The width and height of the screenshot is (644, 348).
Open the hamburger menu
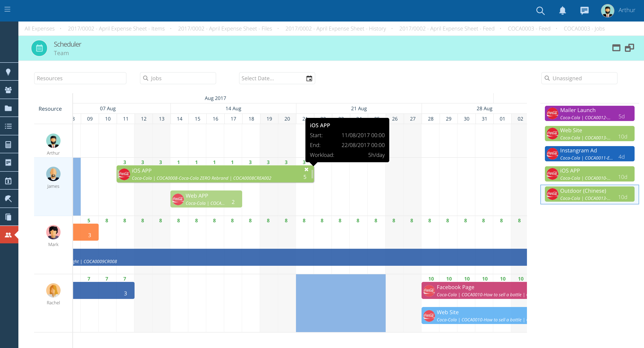click(7, 9)
